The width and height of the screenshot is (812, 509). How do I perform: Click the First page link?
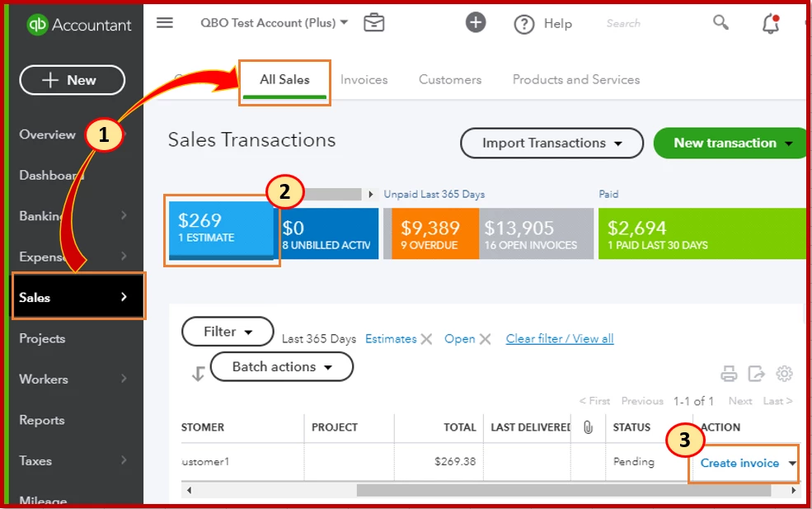coord(594,401)
